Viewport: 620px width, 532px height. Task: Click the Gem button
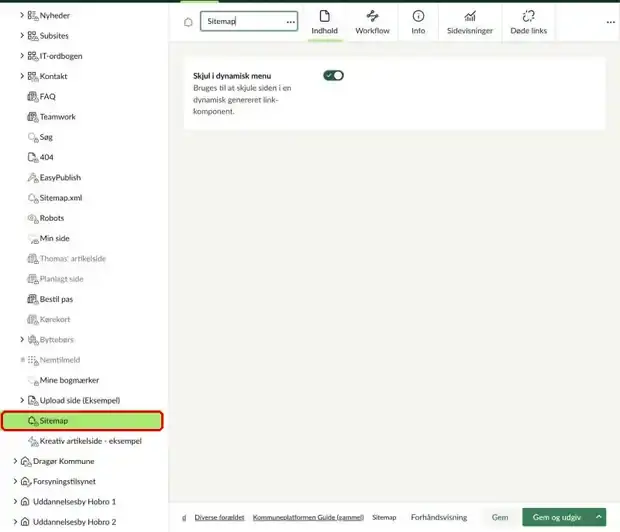(500, 517)
